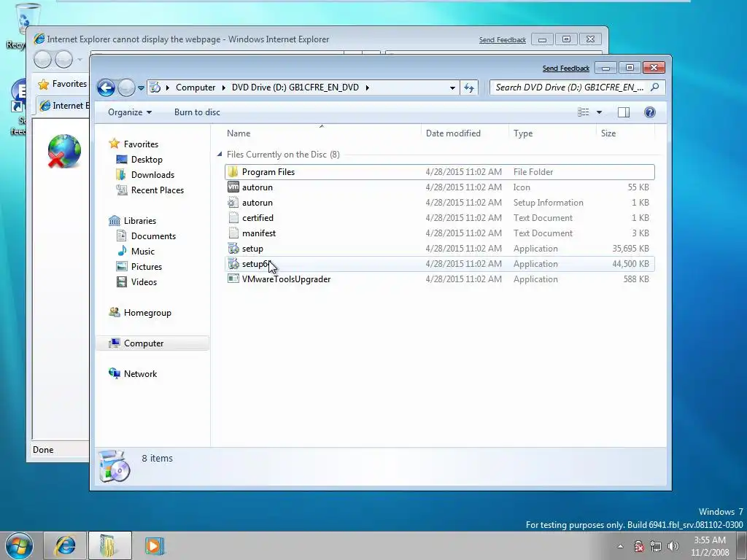Click the arrow after Computer in the breadcrumb

point(223,87)
